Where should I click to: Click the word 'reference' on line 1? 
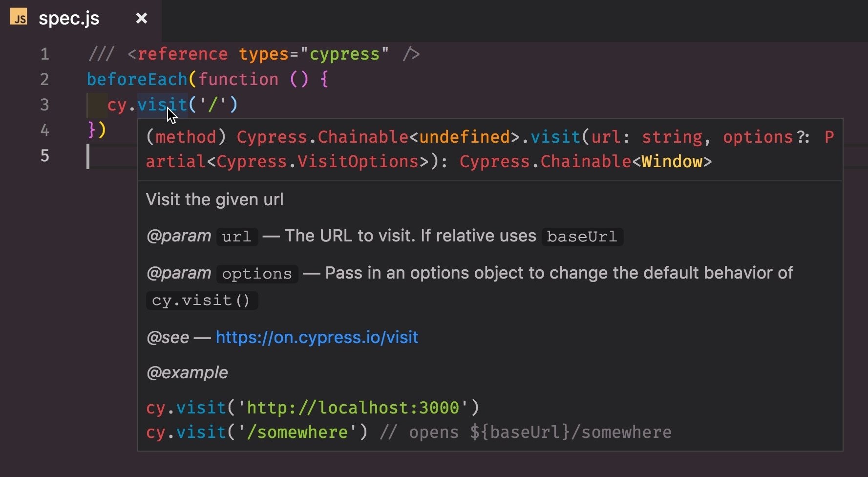pyautogui.click(x=183, y=54)
